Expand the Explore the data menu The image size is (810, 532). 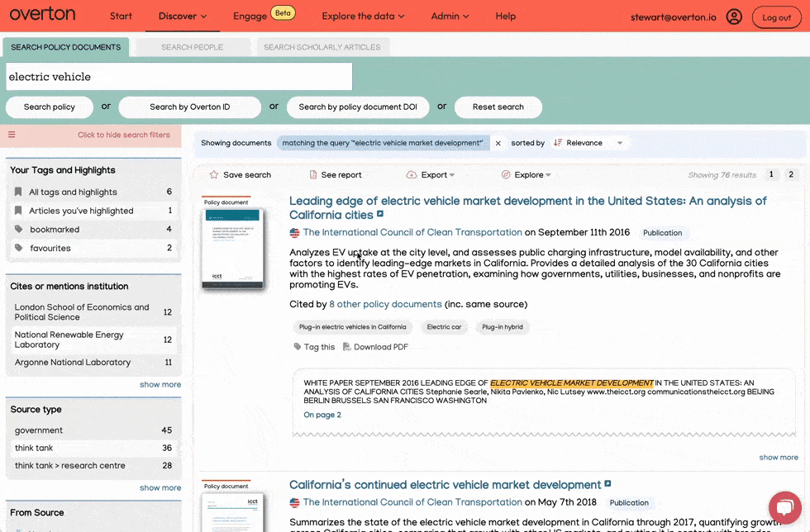click(363, 16)
